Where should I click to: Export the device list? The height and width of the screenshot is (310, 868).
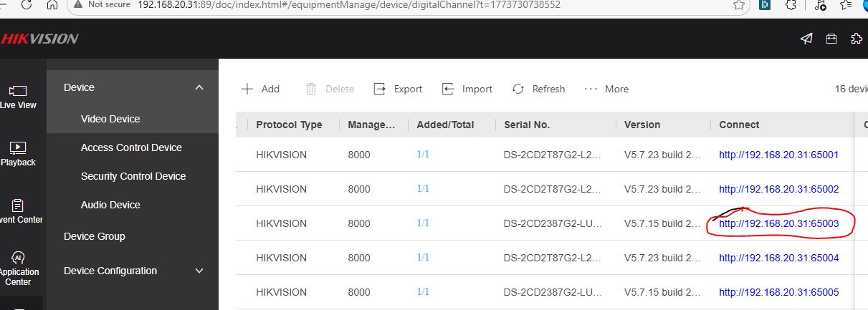coord(399,89)
